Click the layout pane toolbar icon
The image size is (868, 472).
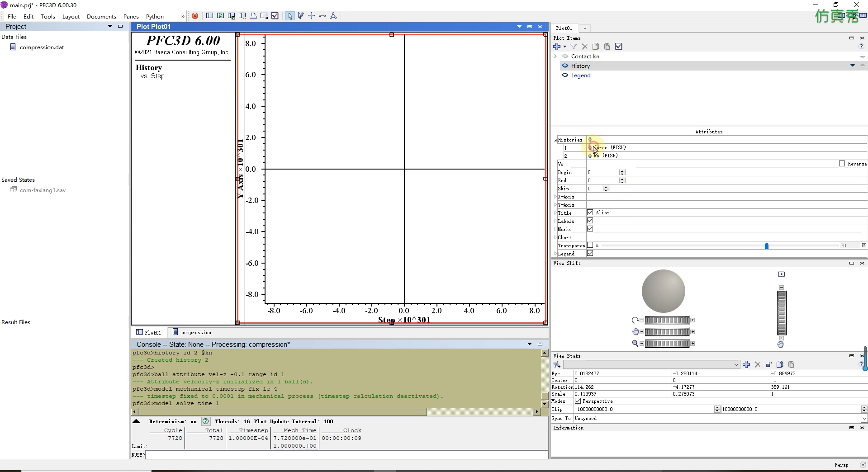click(x=209, y=16)
